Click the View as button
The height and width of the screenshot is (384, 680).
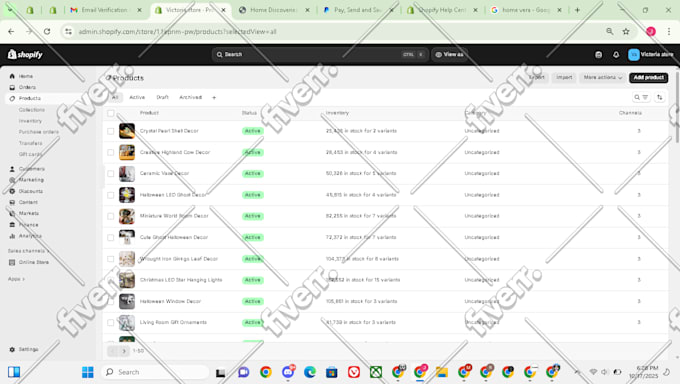coord(450,55)
